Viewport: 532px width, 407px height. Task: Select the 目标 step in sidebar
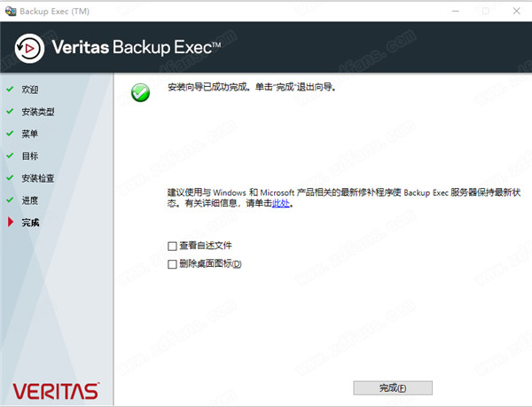(x=30, y=156)
